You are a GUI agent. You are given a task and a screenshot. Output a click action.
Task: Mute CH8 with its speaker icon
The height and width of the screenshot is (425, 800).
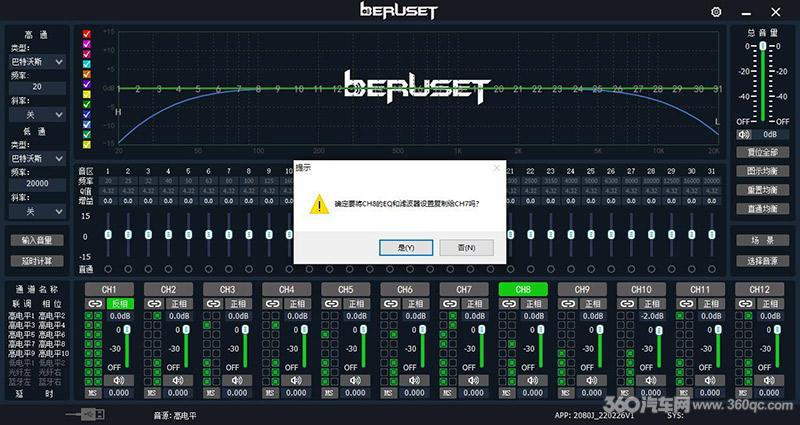pyautogui.click(x=533, y=381)
